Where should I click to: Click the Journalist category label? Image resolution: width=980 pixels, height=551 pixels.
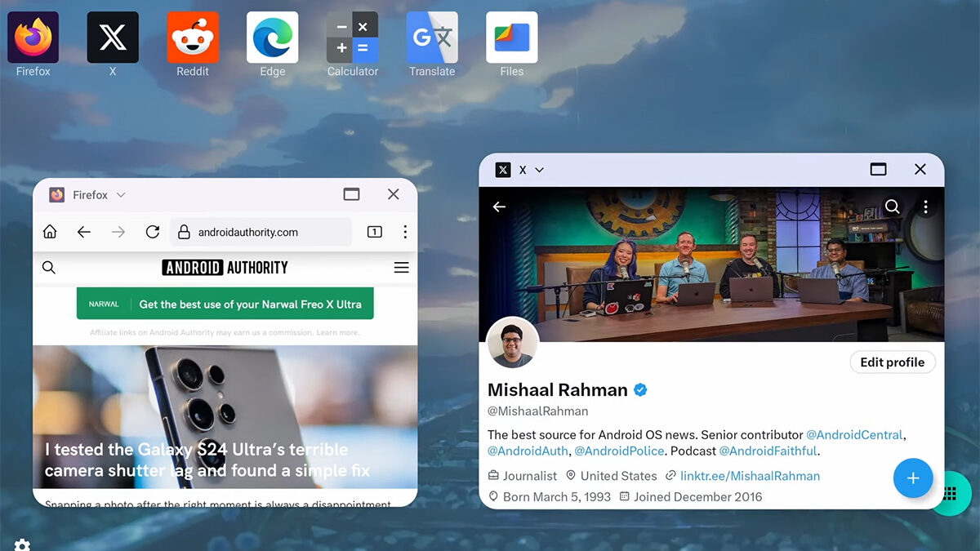[530, 476]
